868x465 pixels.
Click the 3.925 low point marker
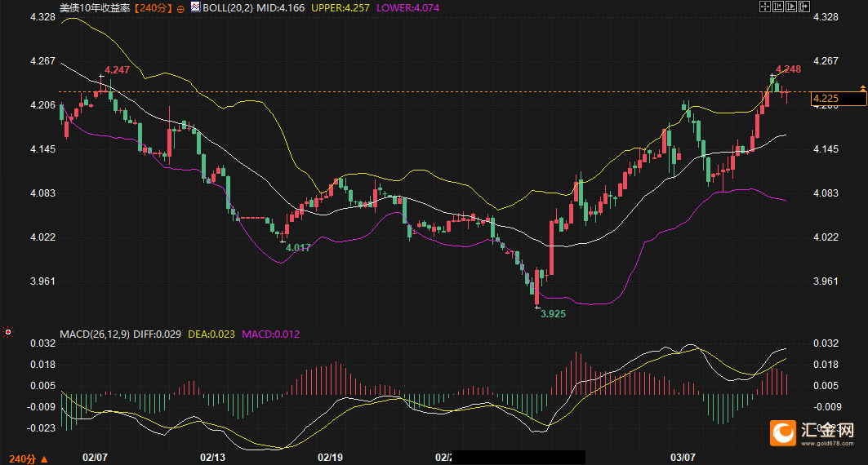click(553, 313)
